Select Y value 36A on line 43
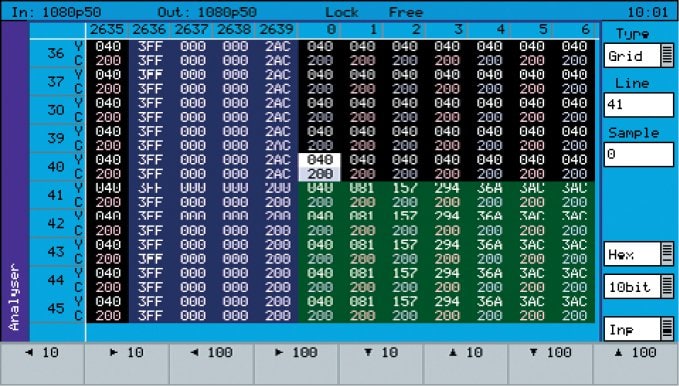The width and height of the screenshot is (679, 386). [x=489, y=245]
